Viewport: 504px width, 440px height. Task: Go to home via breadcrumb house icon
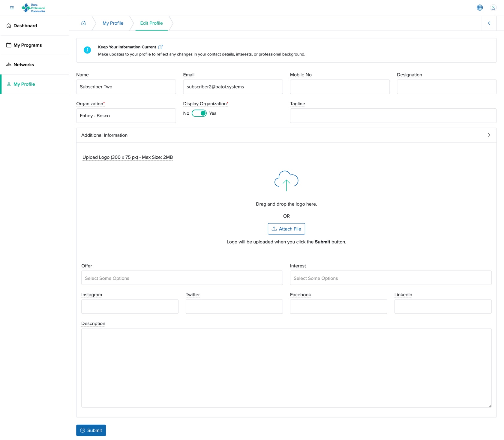click(83, 23)
